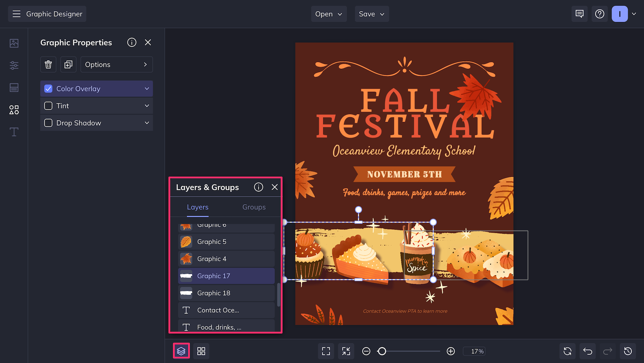Screen dimensions: 644x363
Task: Open the Templates panel icon
Action: [14, 87]
